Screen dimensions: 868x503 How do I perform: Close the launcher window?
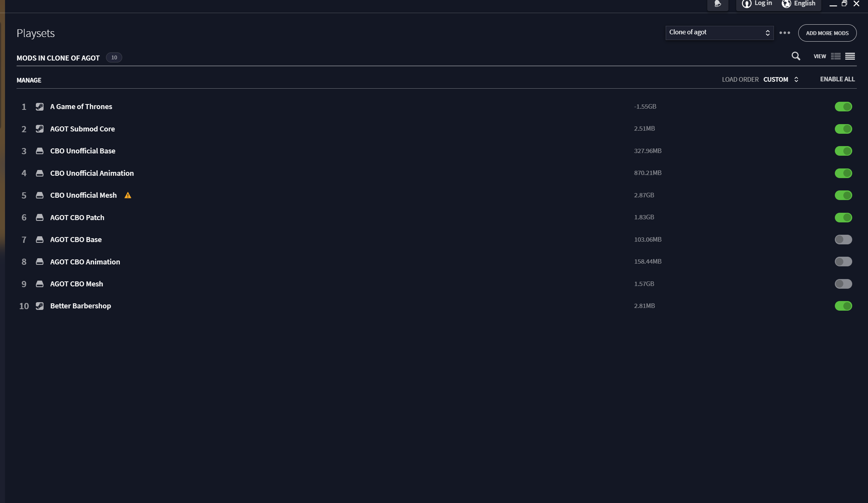pos(856,3)
